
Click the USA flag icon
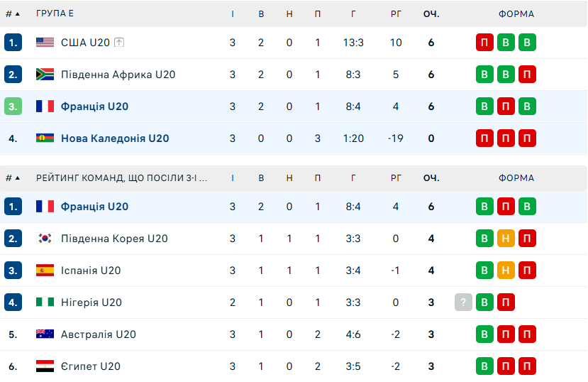(x=45, y=43)
